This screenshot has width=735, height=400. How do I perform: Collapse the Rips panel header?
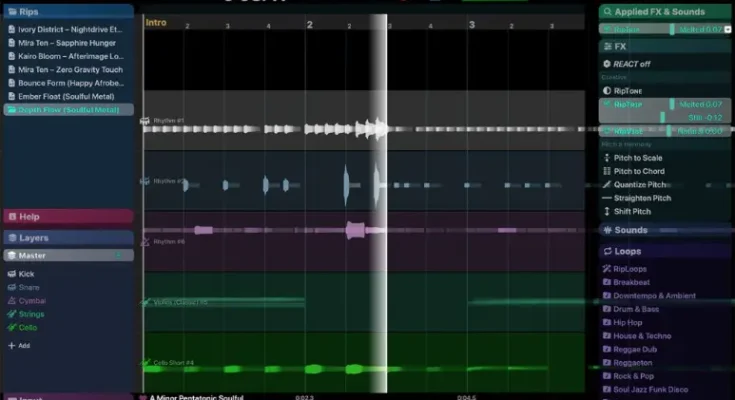click(67, 12)
